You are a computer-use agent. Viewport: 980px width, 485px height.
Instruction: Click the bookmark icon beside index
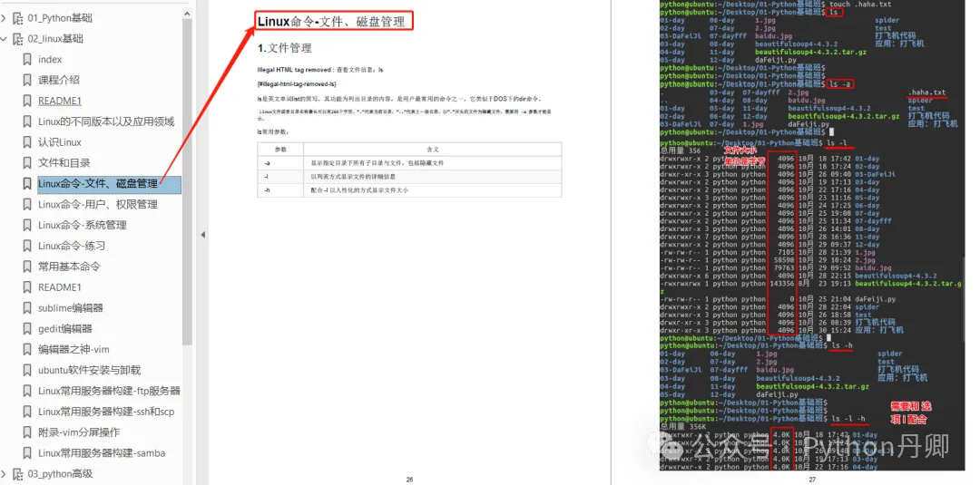(27, 59)
